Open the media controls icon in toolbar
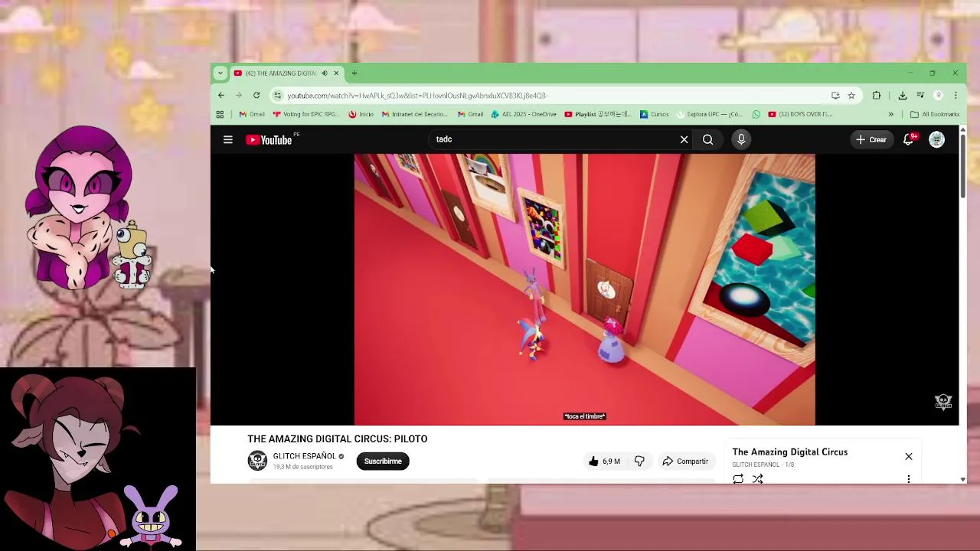 tap(920, 96)
